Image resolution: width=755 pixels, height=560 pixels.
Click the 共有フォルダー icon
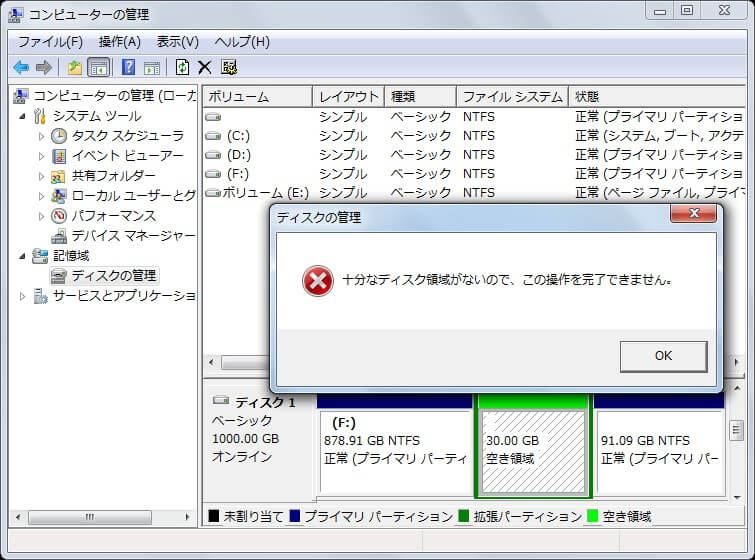(x=58, y=176)
